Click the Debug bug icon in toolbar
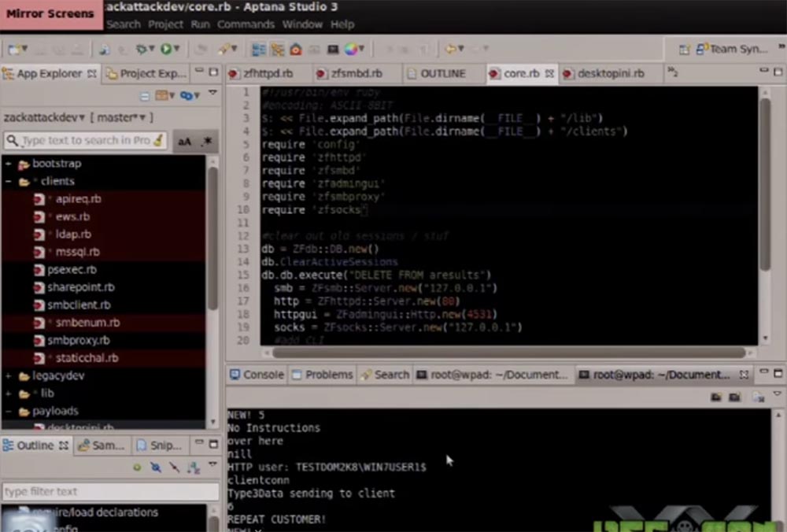Screen dimensions: 787x532 tap(142, 49)
